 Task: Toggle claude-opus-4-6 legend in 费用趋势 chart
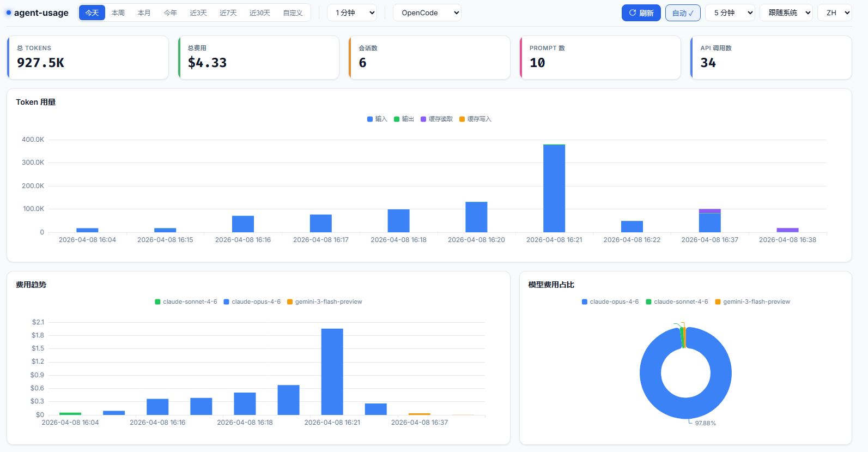(252, 302)
